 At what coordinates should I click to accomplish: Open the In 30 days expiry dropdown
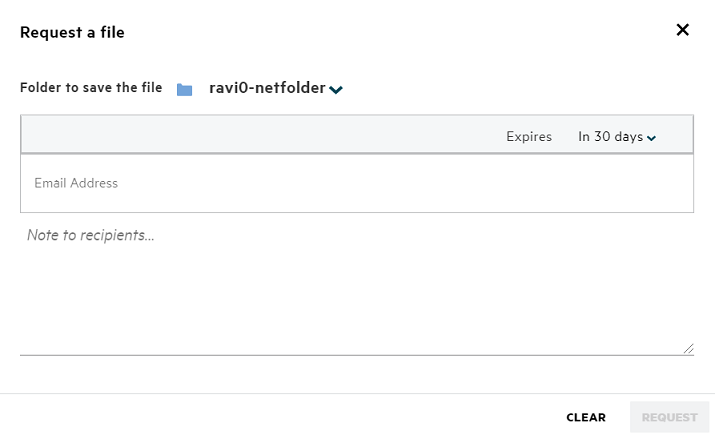pos(610,137)
